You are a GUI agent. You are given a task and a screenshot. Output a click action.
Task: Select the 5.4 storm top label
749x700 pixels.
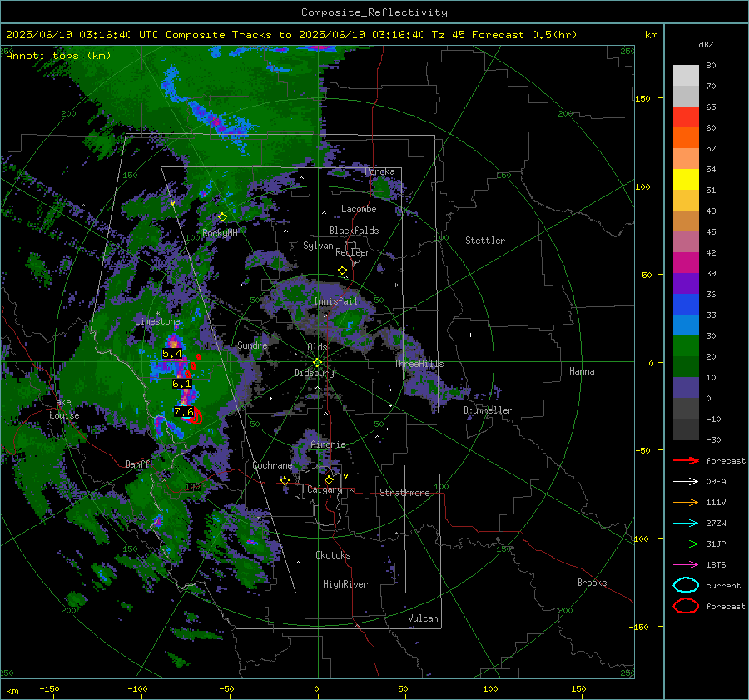click(x=172, y=354)
